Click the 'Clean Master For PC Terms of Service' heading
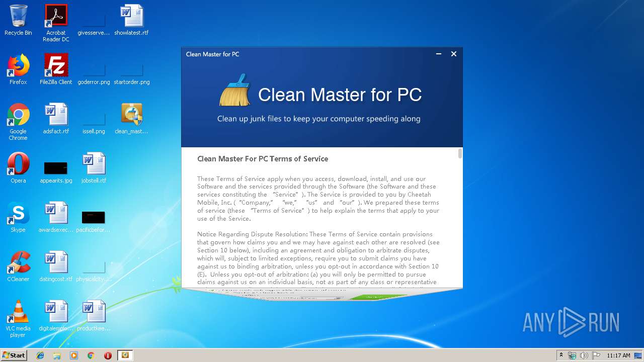 (x=263, y=159)
